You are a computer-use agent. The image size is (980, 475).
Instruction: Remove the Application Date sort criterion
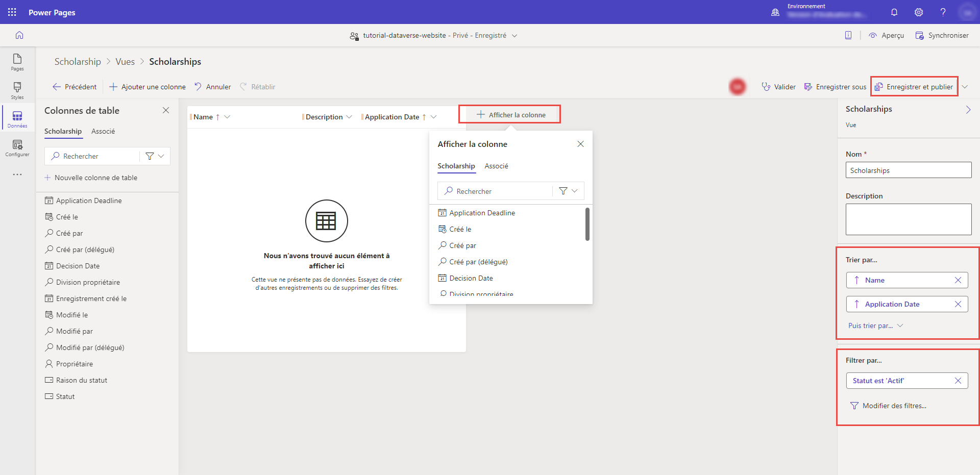pos(958,304)
